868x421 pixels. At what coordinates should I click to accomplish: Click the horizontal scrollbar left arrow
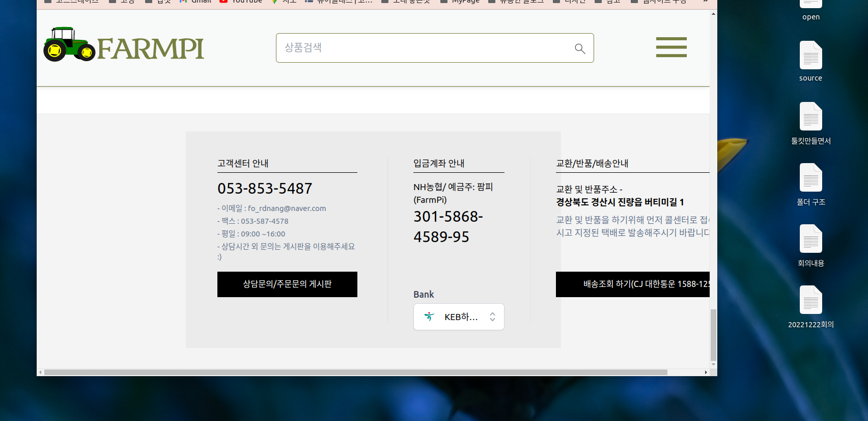(x=40, y=373)
